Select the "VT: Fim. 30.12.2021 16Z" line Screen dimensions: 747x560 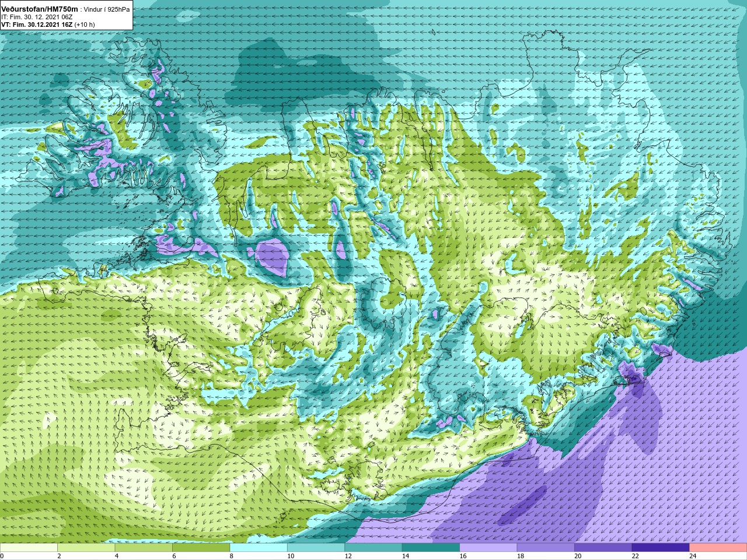coord(37,24)
